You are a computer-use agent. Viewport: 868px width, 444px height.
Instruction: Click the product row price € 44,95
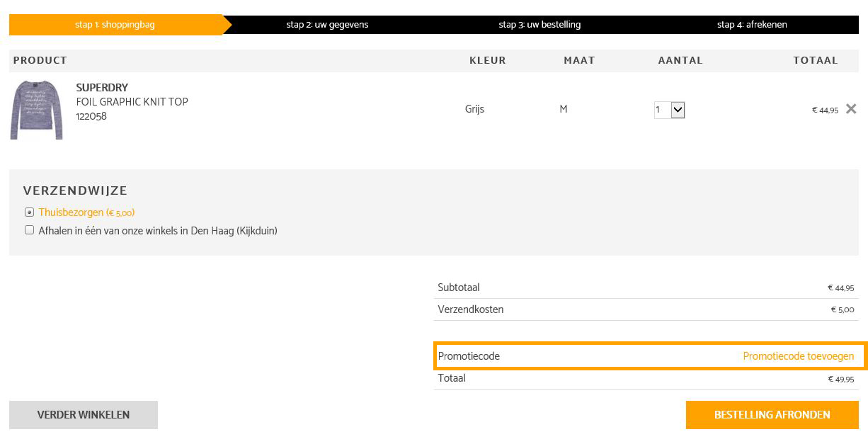(825, 110)
